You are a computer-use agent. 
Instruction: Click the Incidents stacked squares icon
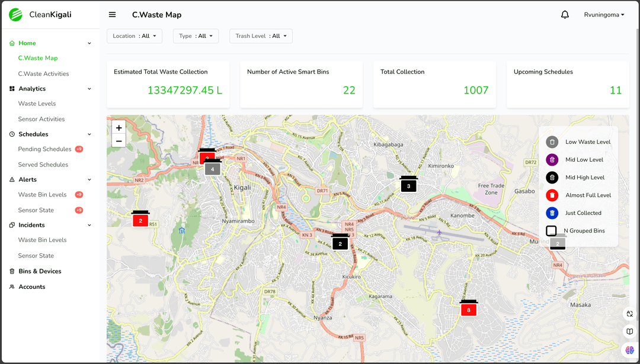point(12,225)
